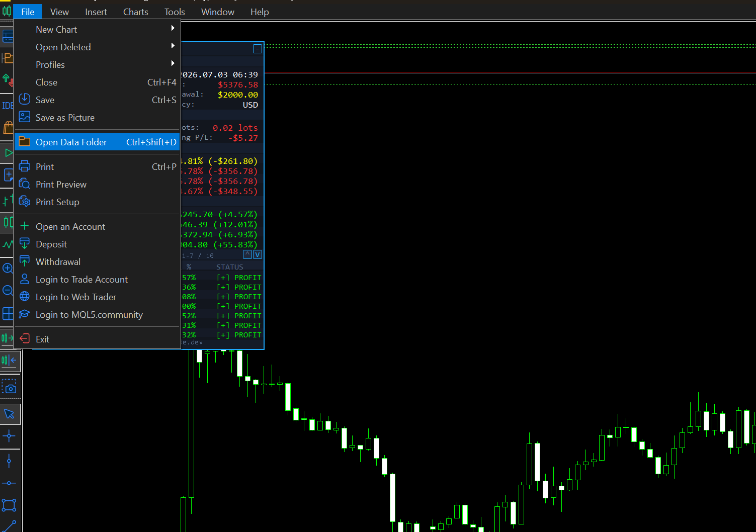Screen dimensions: 756x532
Task: Select the horizontal line drawing tool
Action: coord(9,483)
